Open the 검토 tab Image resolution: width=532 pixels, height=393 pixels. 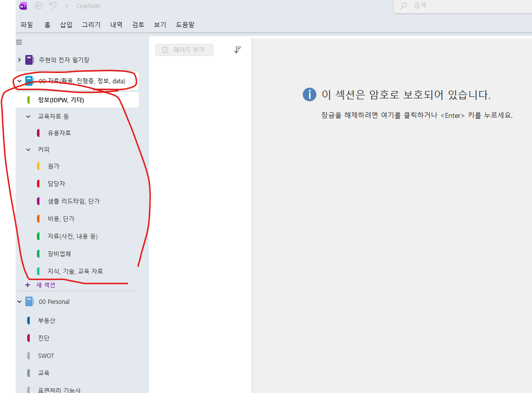[x=138, y=24]
